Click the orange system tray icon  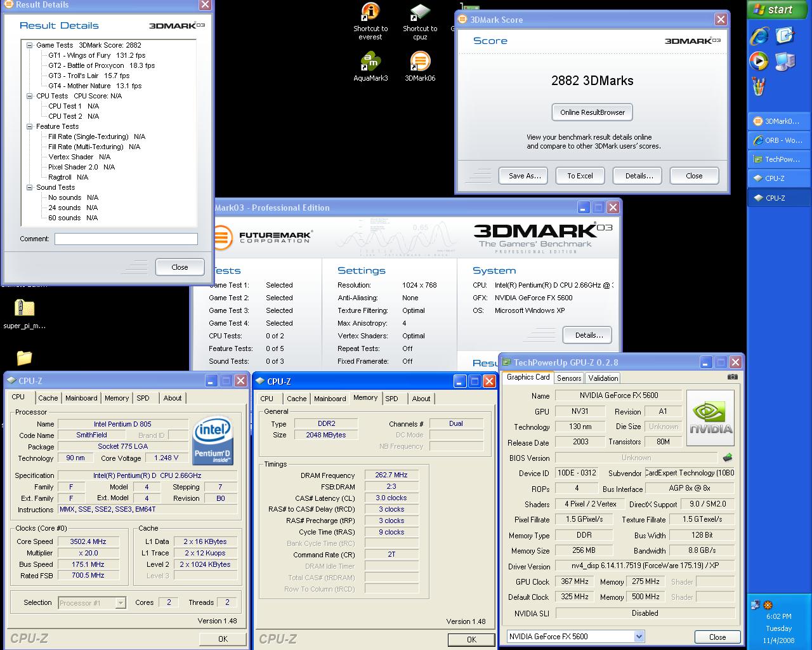pyautogui.click(x=768, y=605)
